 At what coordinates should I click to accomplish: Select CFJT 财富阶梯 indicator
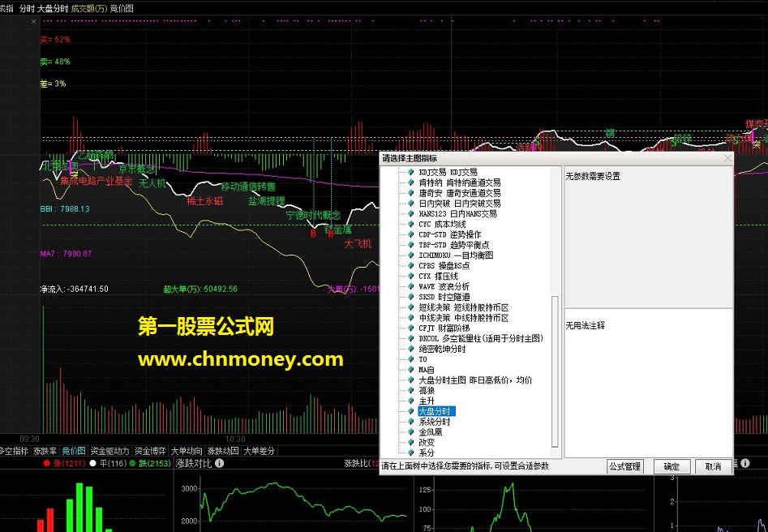point(444,328)
